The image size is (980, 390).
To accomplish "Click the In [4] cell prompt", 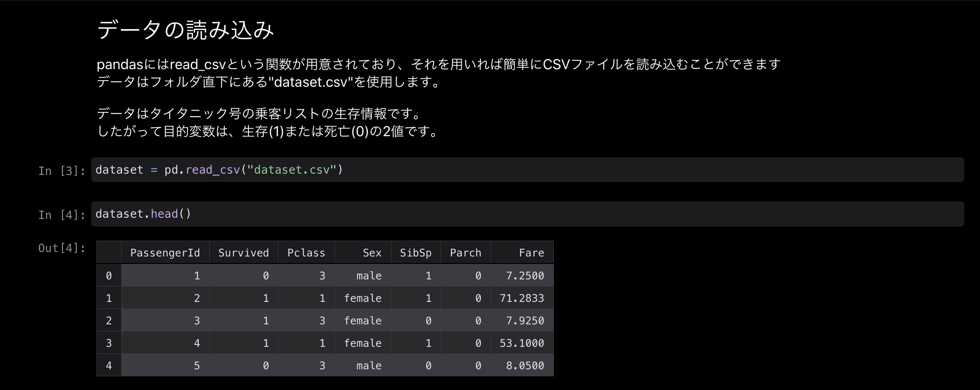I will (62, 215).
